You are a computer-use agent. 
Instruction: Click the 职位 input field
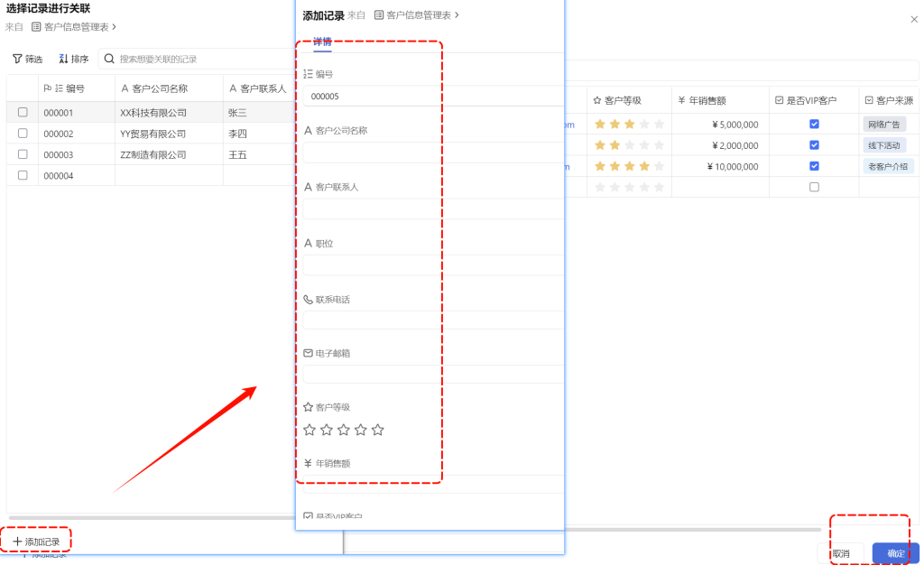tap(433, 265)
